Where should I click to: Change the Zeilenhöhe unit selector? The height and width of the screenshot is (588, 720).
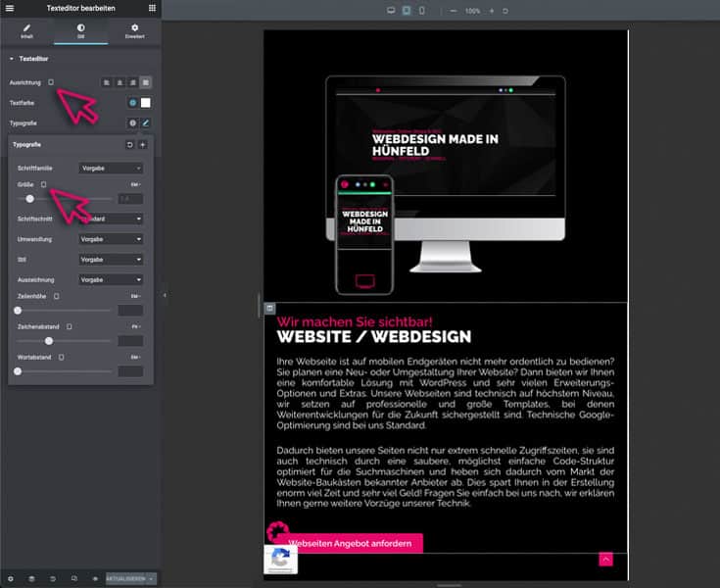click(135, 296)
